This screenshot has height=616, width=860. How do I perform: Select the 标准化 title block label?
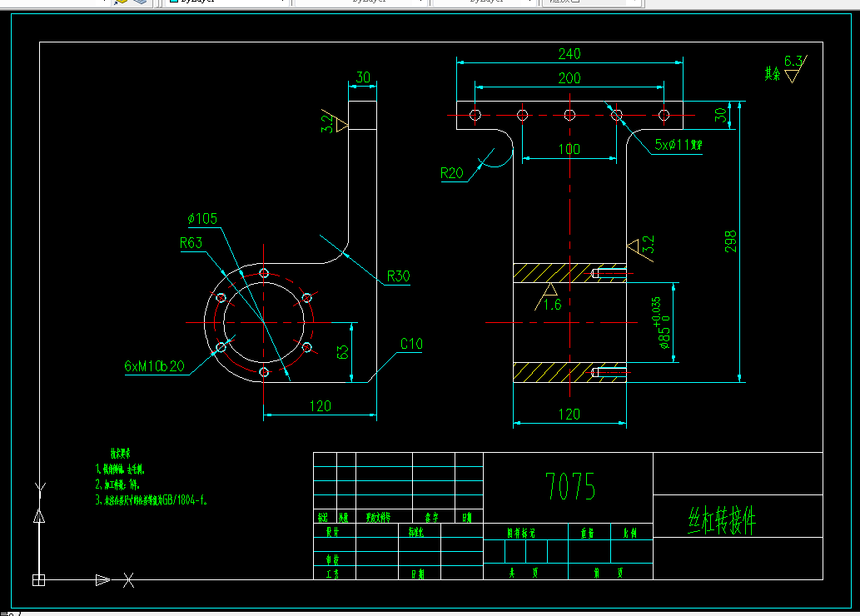click(x=415, y=532)
